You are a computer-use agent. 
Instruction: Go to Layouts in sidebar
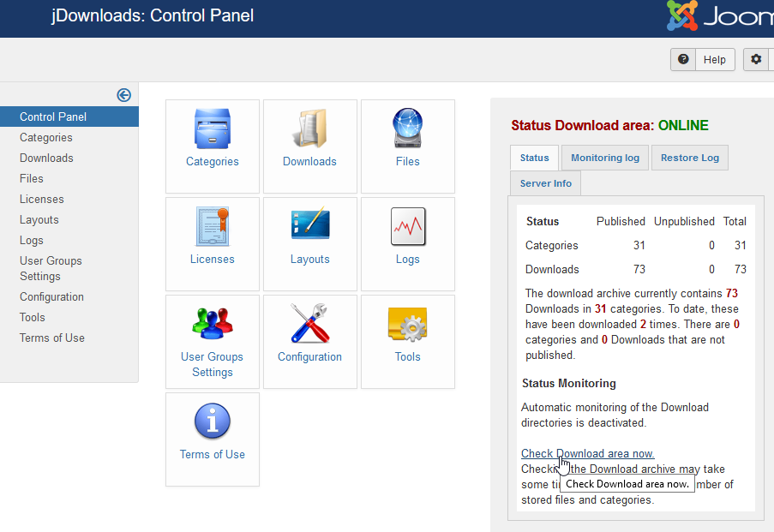39,219
